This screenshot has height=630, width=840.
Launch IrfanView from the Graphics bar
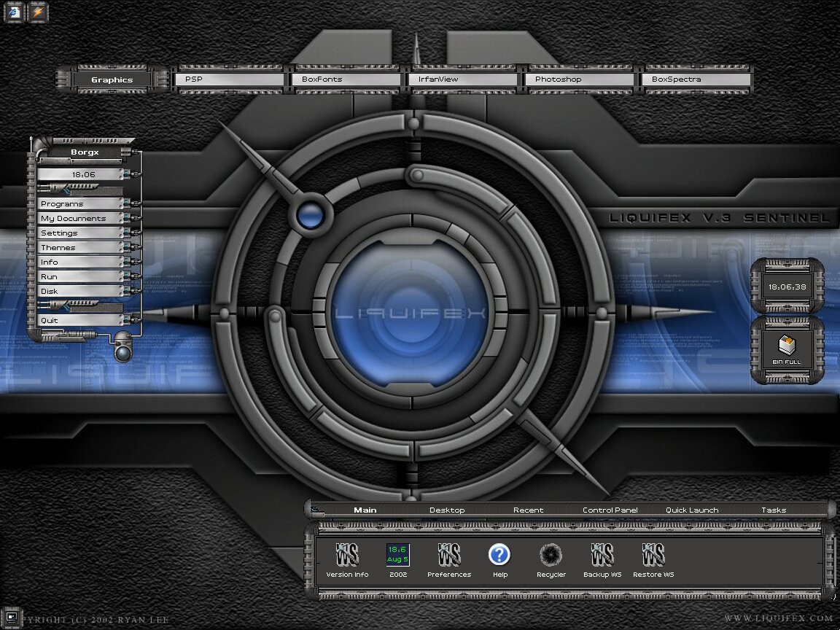[462, 79]
